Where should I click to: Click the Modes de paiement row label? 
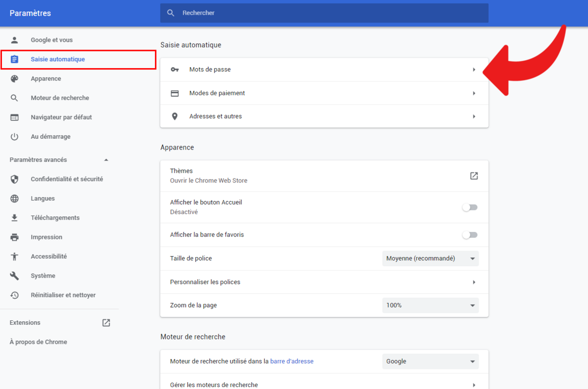217,93
